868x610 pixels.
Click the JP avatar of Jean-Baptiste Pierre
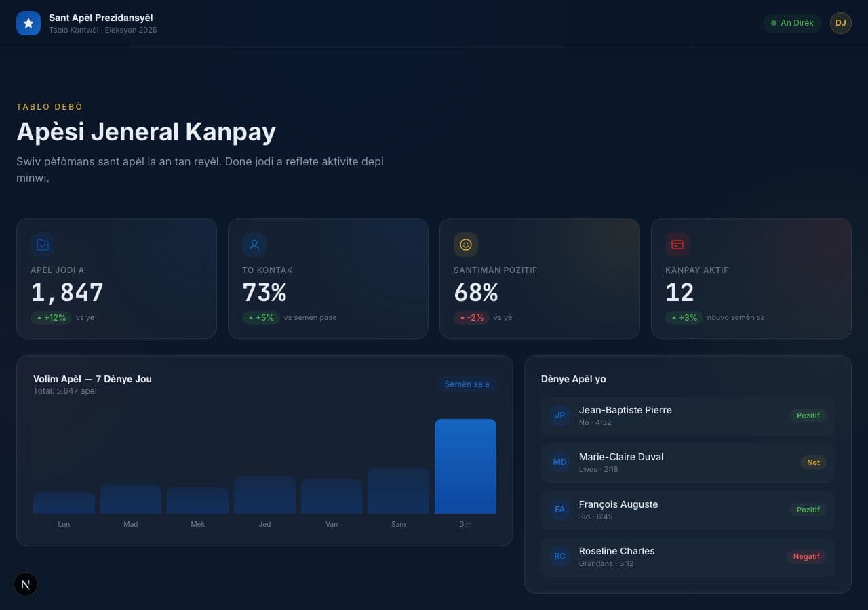click(560, 415)
